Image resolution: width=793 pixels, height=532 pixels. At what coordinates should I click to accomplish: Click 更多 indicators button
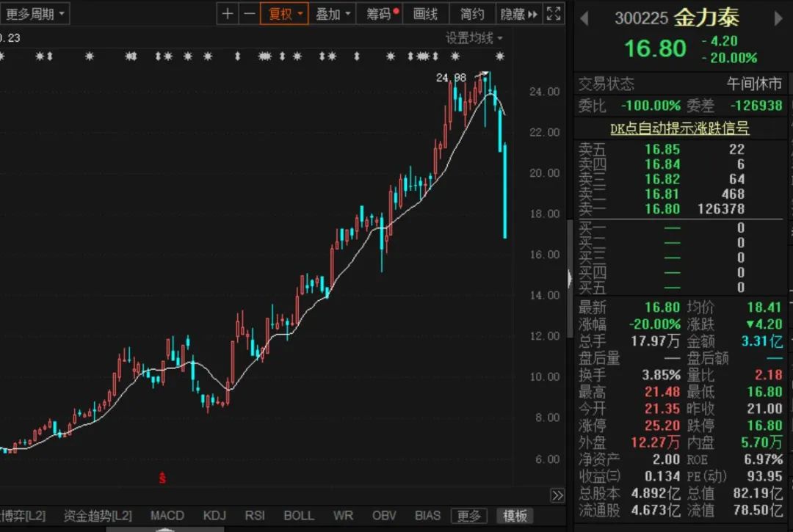click(x=468, y=515)
